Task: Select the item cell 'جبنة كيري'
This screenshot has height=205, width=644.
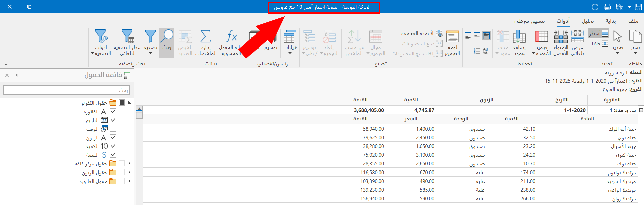Action: click(587, 155)
